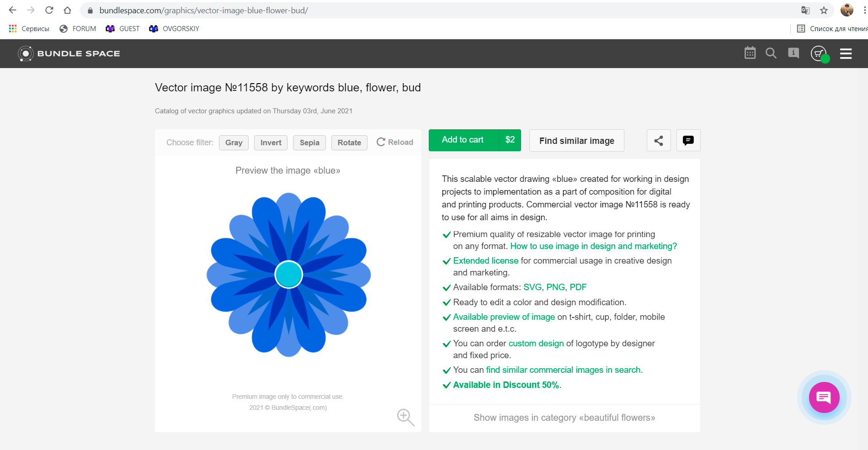Click the browser address bar URL
This screenshot has height=450, width=868.
204,11
